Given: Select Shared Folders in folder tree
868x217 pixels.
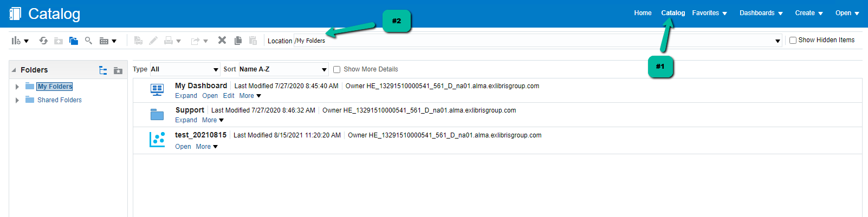Looking at the screenshot, I should [60, 100].
